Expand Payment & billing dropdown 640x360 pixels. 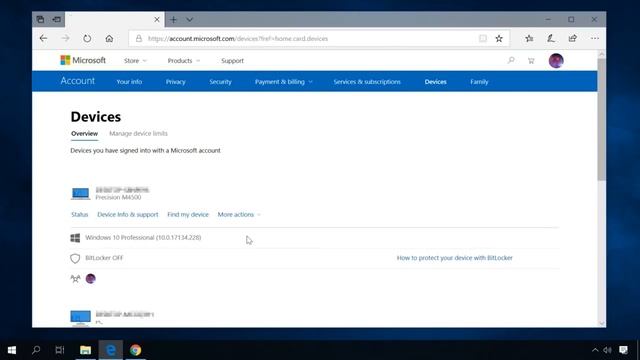[x=284, y=82]
